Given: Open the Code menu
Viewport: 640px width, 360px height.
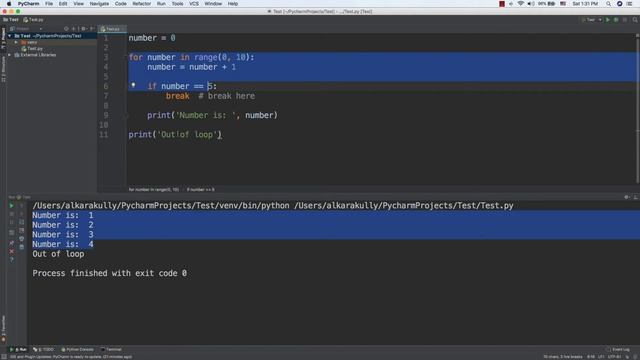Looking at the screenshot, I should (120, 4).
